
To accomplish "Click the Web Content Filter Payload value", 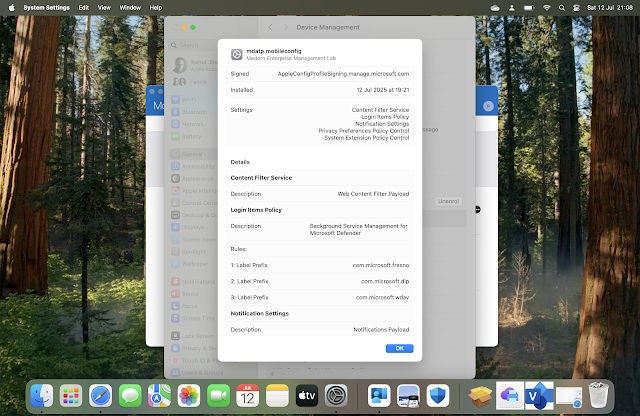I will 373,194.
